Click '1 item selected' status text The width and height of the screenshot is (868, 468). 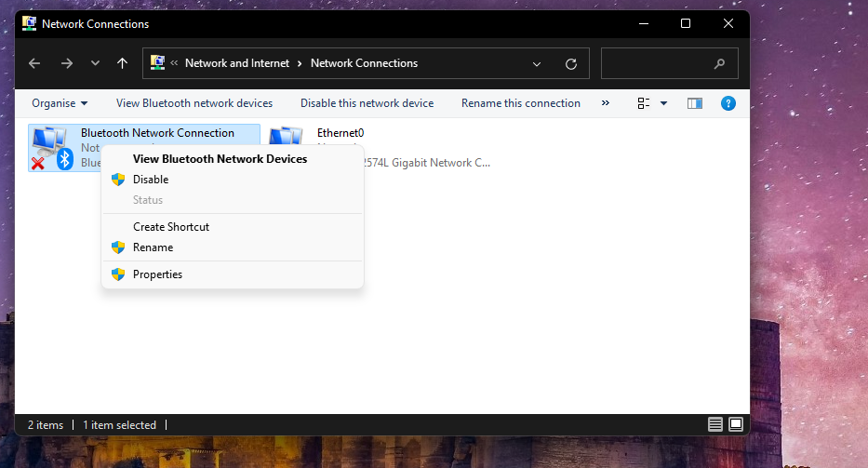(120, 425)
